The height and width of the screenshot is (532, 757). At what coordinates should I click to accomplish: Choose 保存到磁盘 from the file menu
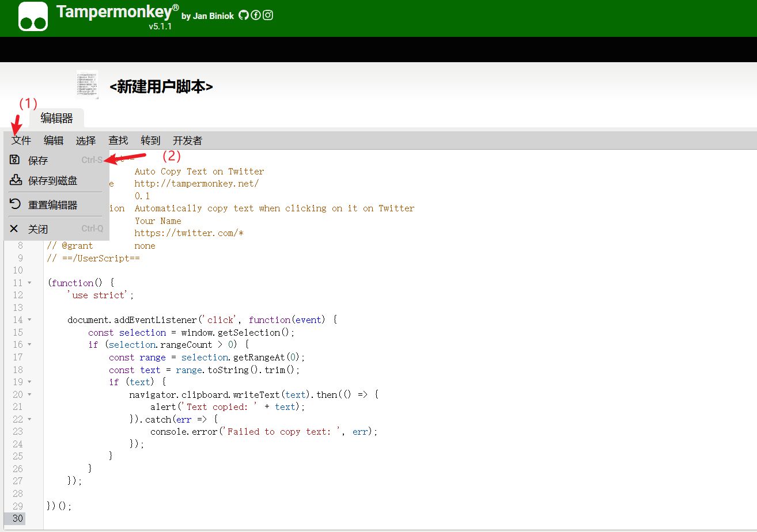[x=56, y=180]
